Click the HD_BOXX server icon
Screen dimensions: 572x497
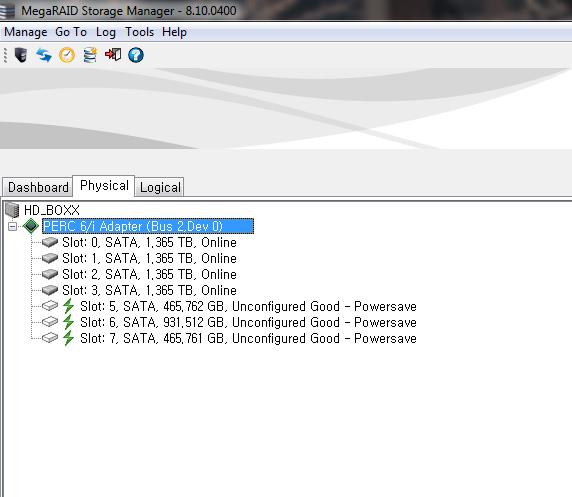12,210
